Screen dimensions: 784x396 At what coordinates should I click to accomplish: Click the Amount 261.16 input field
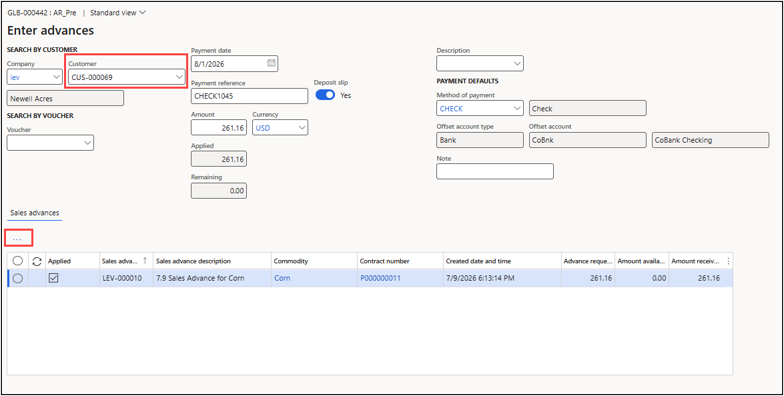(219, 128)
